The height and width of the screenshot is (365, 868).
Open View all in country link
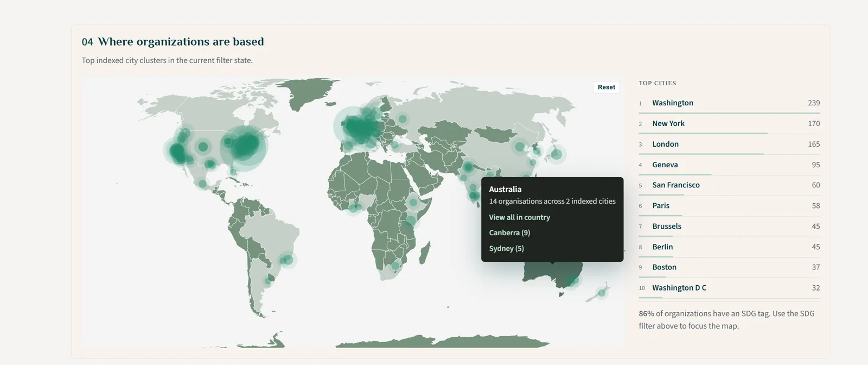pos(519,217)
